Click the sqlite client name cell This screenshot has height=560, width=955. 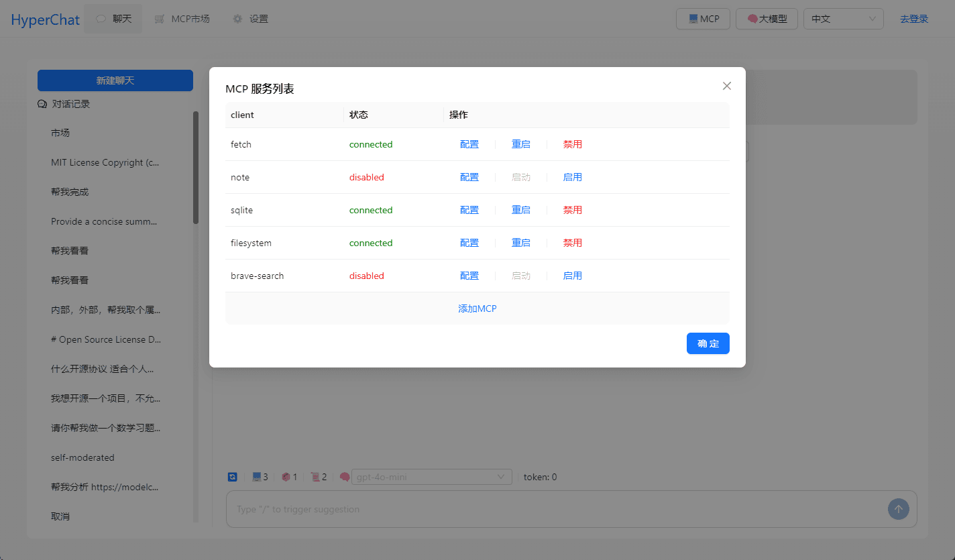pyautogui.click(x=284, y=210)
